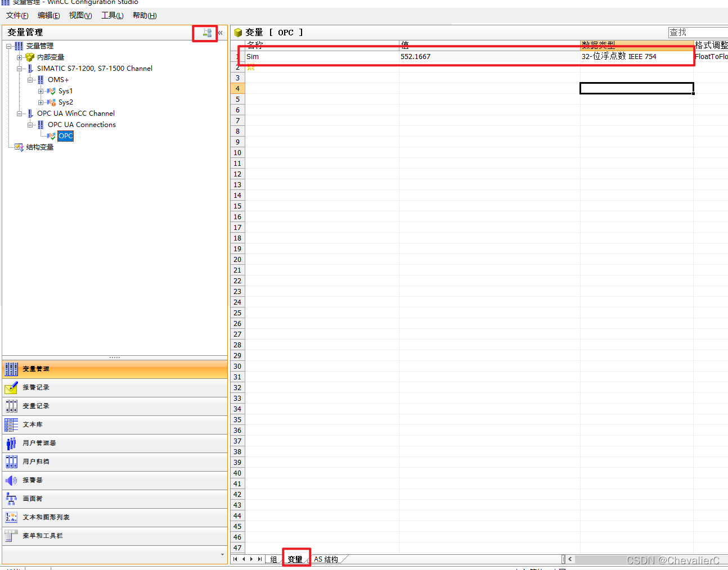Select row header 10 in the grid

(237, 153)
